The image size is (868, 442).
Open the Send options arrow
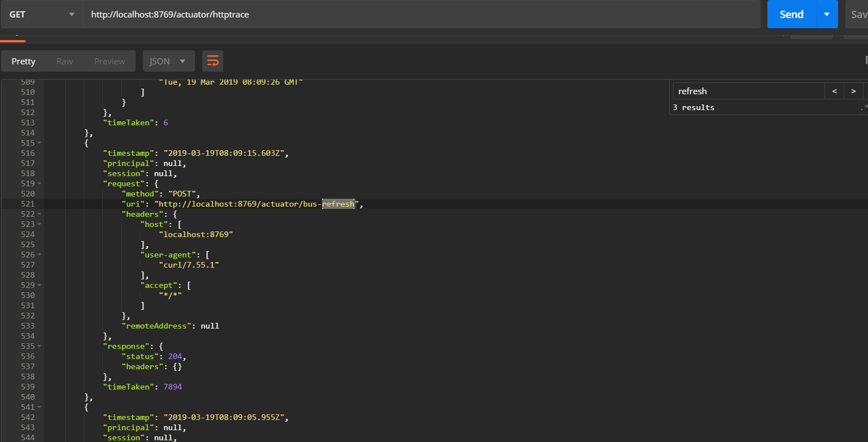[827, 14]
